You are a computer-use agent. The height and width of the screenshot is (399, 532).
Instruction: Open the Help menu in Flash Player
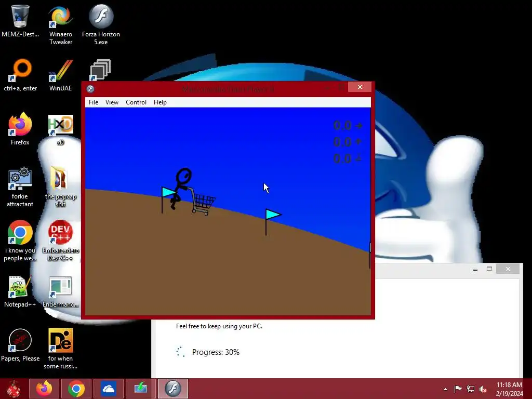coord(160,102)
